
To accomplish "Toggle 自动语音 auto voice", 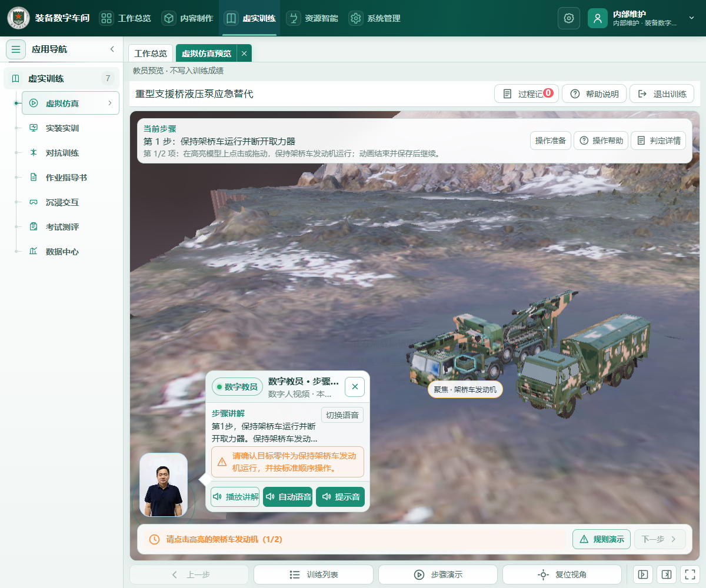I will (288, 497).
